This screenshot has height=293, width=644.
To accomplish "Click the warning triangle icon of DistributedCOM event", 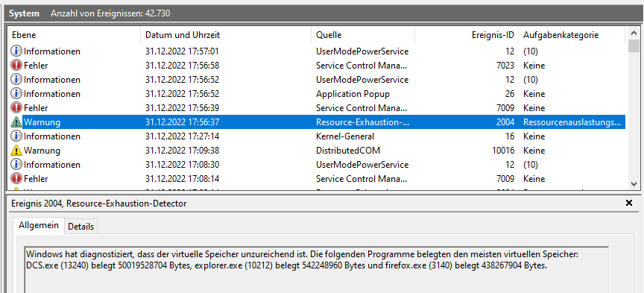I will (x=16, y=151).
